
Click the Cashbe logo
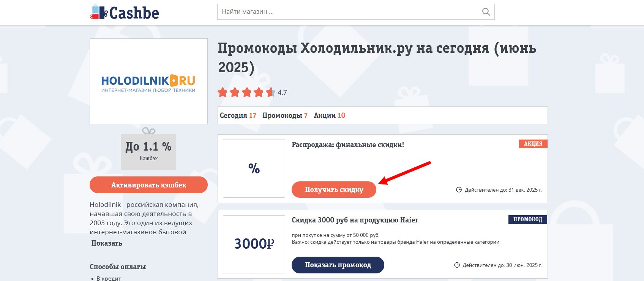[x=125, y=12]
